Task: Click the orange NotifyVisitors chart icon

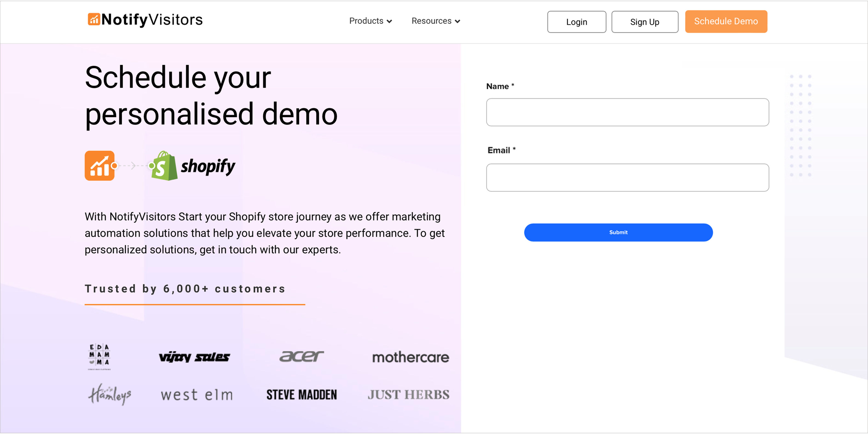Action: point(99,166)
